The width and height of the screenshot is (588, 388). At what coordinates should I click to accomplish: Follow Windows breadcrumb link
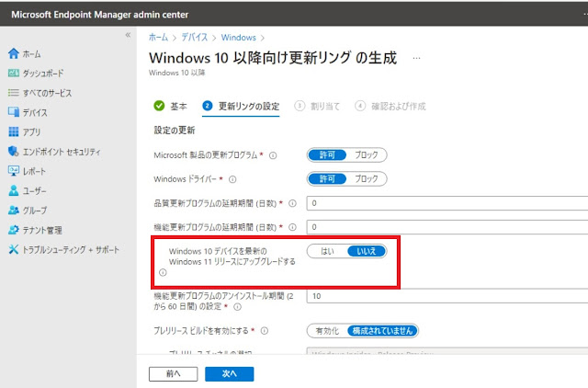[x=239, y=37]
